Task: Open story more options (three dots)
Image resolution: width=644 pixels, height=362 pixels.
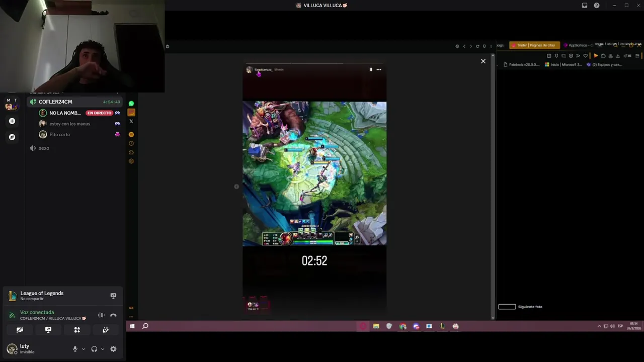Action: pos(379,69)
